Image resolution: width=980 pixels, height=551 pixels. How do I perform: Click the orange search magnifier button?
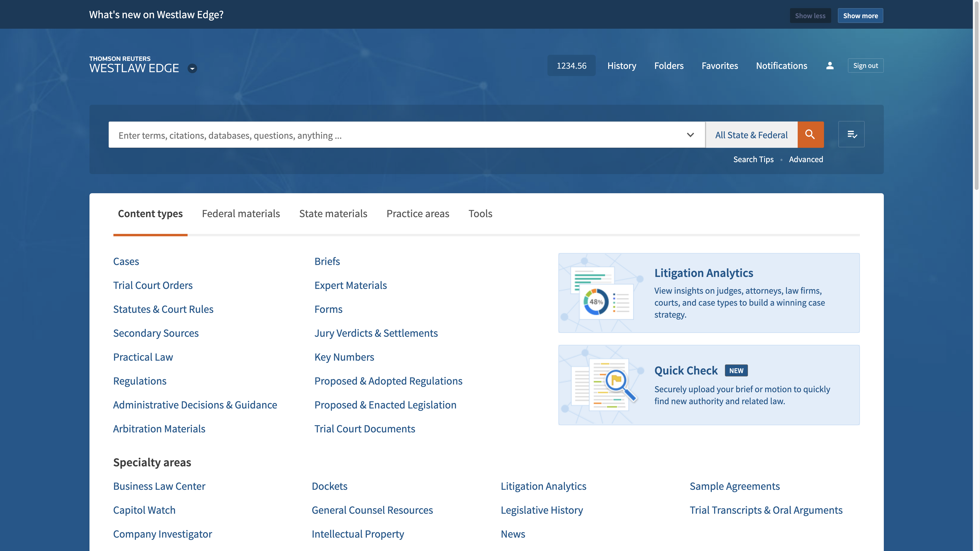coord(810,135)
